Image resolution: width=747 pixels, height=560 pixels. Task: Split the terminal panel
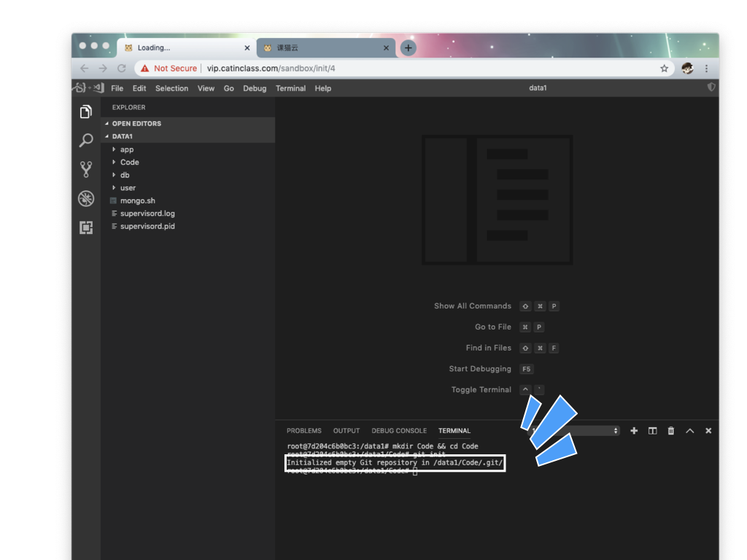653,430
